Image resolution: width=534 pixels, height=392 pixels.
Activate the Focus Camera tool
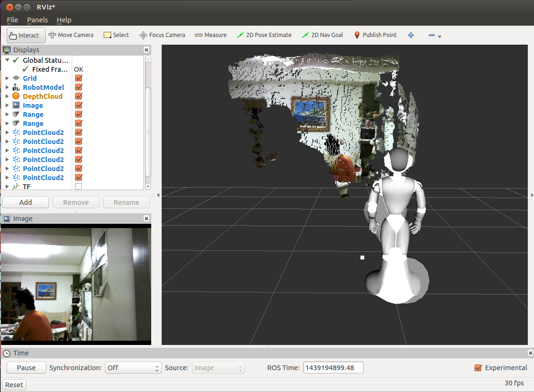[x=162, y=35]
